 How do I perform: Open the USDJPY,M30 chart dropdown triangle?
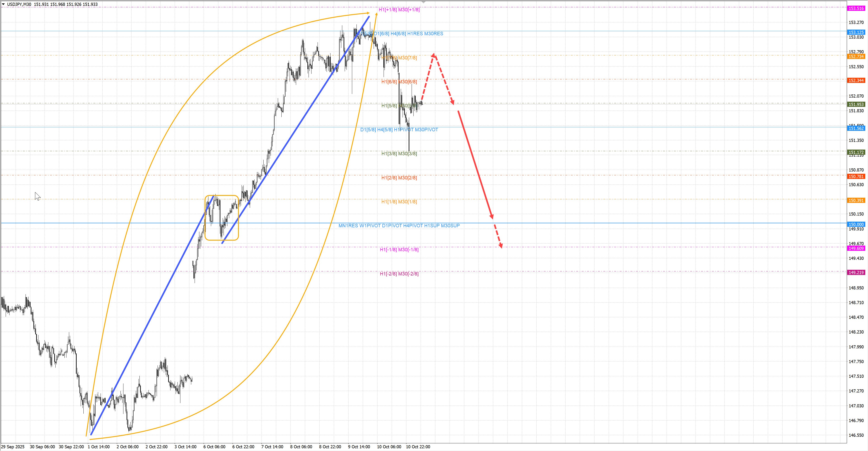pyautogui.click(x=3, y=4)
